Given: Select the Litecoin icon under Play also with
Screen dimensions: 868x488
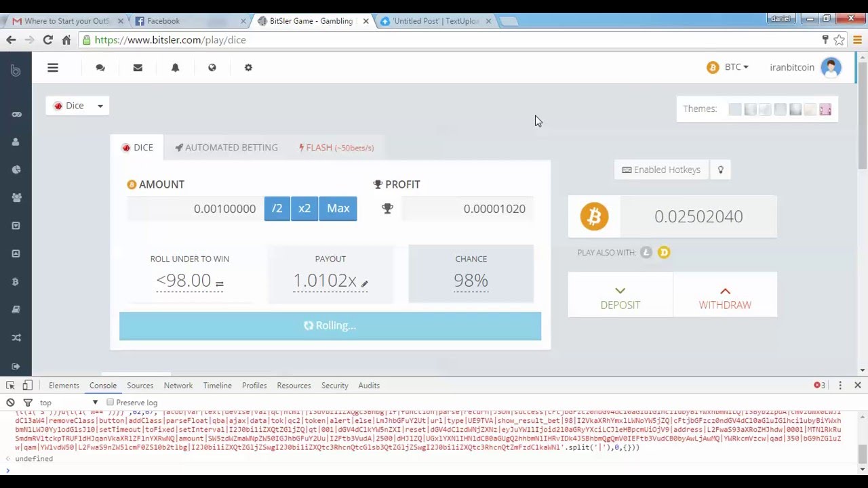Looking at the screenshot, I should coord(646,252).
